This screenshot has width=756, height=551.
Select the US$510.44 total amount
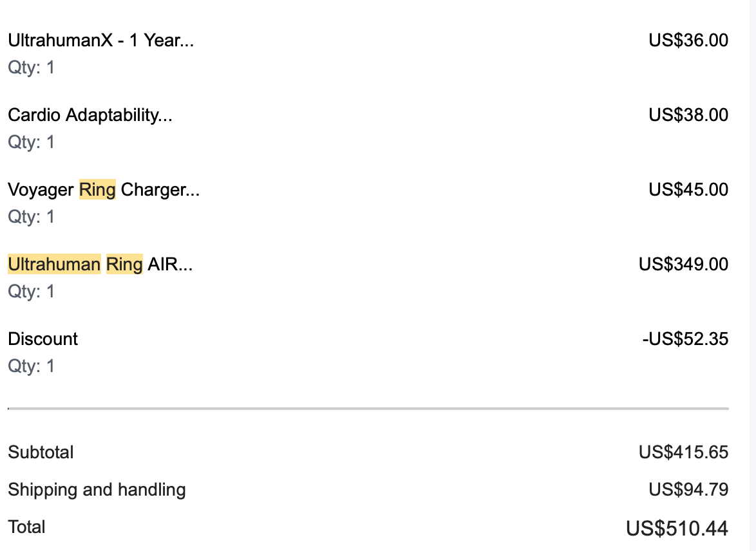click(677, 528)
